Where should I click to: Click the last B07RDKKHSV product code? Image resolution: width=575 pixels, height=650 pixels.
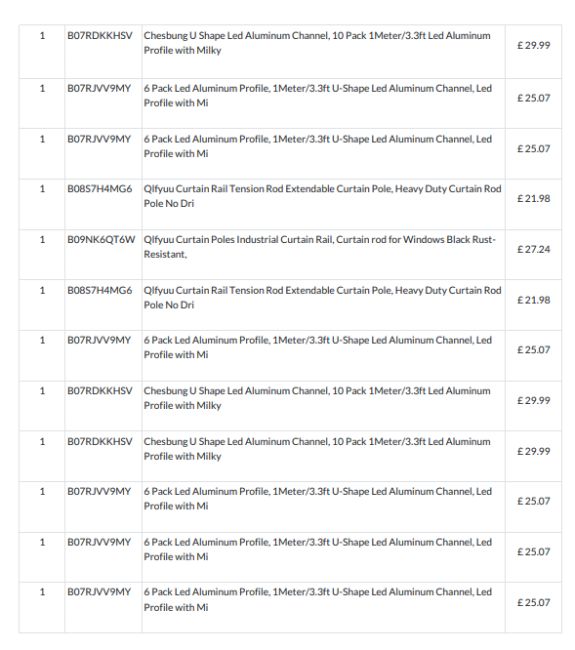[100, 441]
